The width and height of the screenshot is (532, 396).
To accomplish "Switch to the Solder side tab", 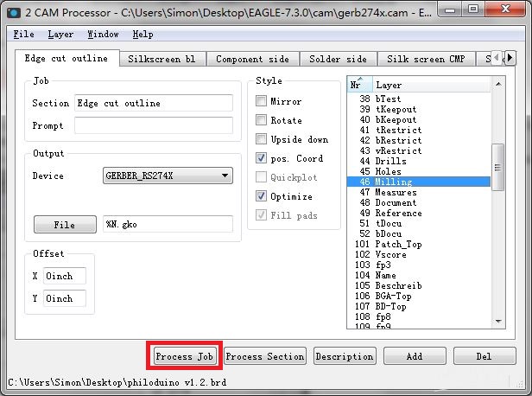I will pos(338,60).
